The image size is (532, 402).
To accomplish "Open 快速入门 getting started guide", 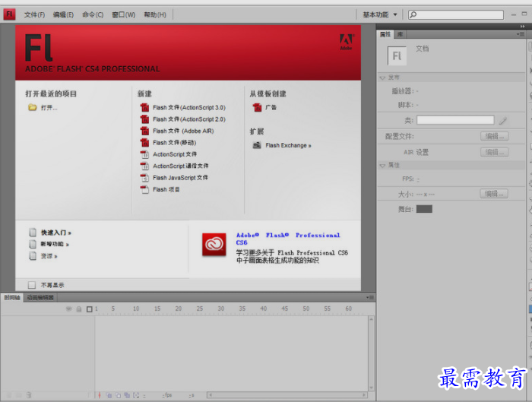I will tap(56, 233).
